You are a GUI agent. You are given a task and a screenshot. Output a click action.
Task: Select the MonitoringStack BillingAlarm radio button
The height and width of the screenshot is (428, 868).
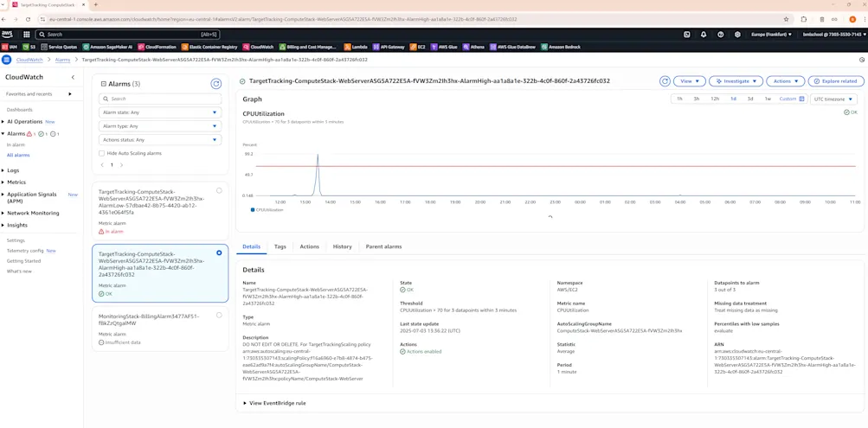click(219, 316)
